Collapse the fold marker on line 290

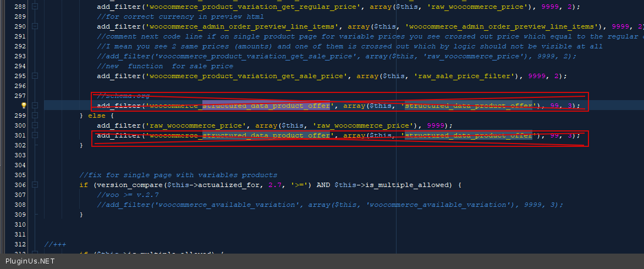[x=35, y=26]
